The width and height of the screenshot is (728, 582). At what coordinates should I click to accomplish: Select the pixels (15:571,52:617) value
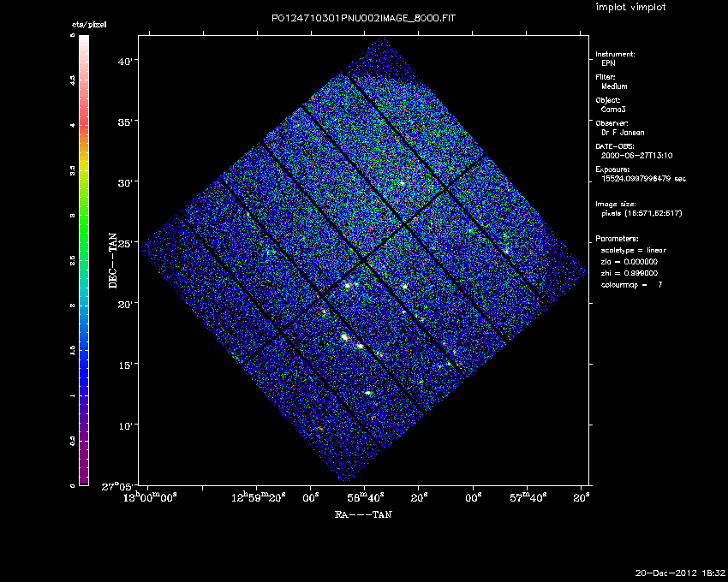(x=641, y=213)
